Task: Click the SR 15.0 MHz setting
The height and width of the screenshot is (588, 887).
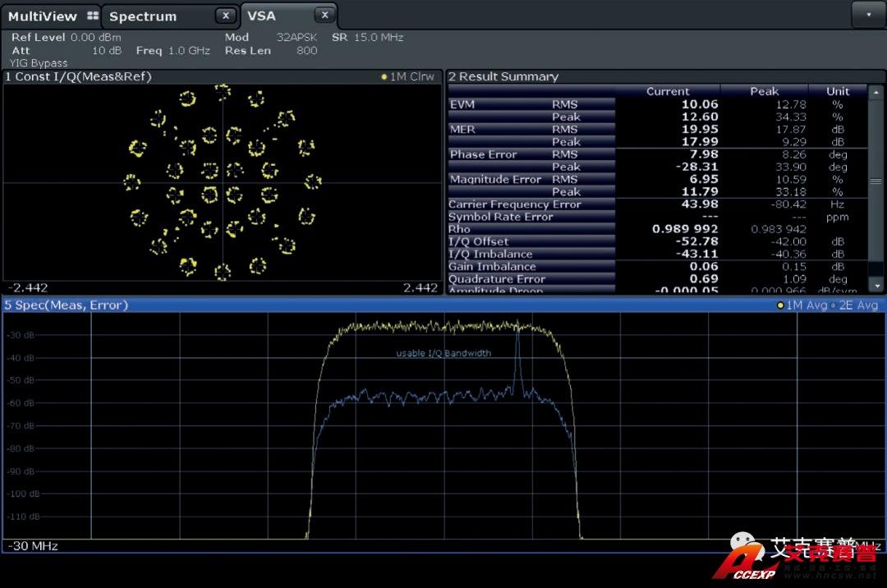Action: [x=367, y=38]
